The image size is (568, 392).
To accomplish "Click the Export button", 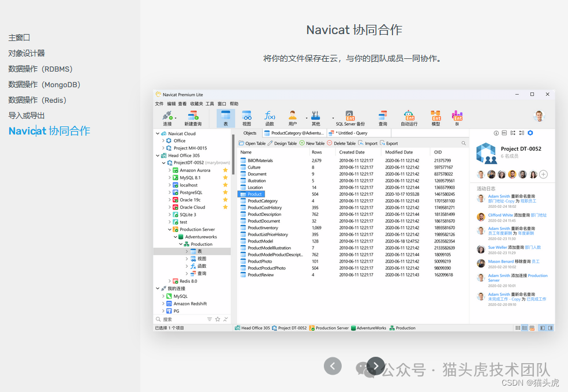I will [x=388, y=144].
